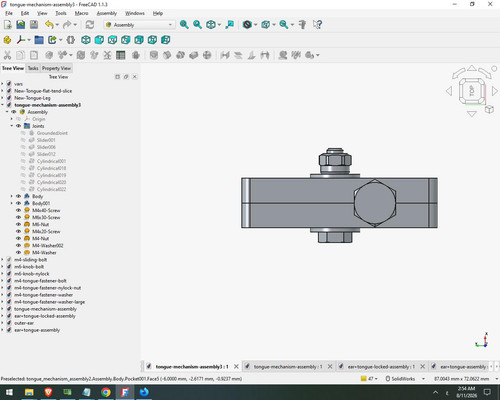Switch to the Property View tab
Viewport: 500px width, 400px height.
56,68
